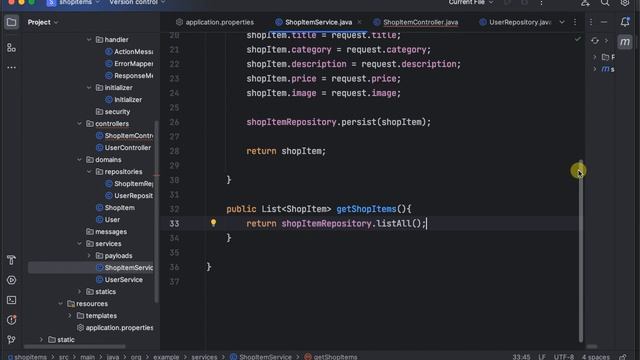The image size is (640, 360).
Task: Expand the templates folder
Action: (70, 316)
